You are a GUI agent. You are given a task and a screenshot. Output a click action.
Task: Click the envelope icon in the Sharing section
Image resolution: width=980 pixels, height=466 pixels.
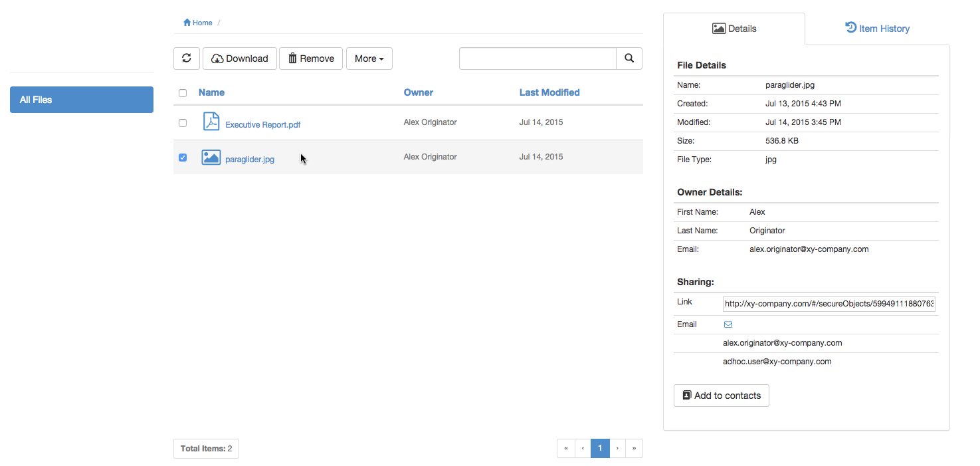coord(728,324)
